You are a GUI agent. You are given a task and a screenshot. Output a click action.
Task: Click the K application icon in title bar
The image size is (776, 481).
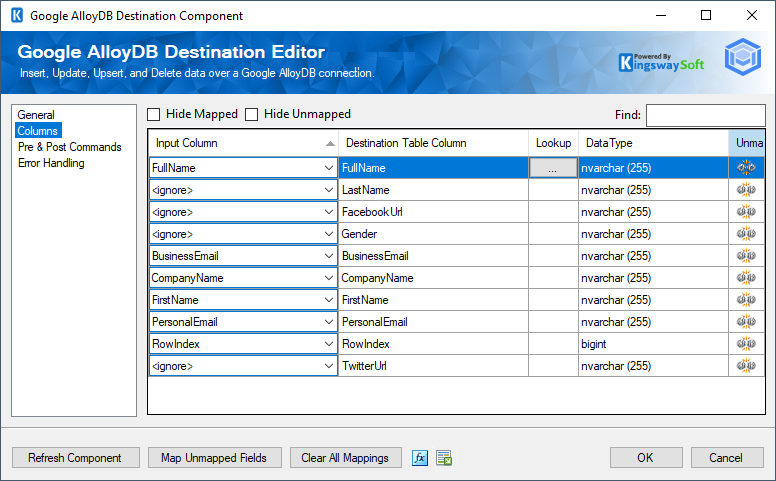coord(17,15)
